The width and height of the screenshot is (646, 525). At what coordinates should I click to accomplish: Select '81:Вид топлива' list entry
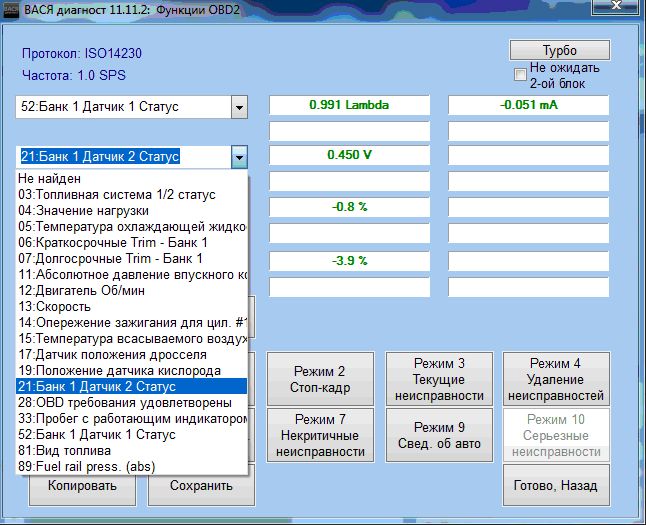(x=132, y=450)
